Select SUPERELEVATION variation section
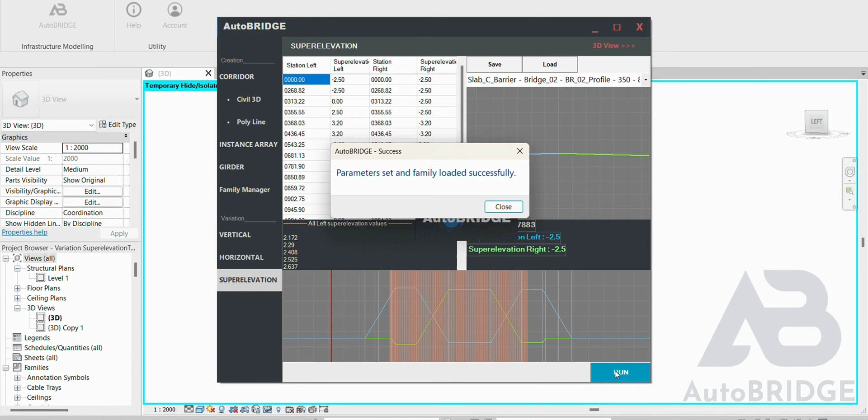This screenshot has height=420, width=868. (250, 280)
